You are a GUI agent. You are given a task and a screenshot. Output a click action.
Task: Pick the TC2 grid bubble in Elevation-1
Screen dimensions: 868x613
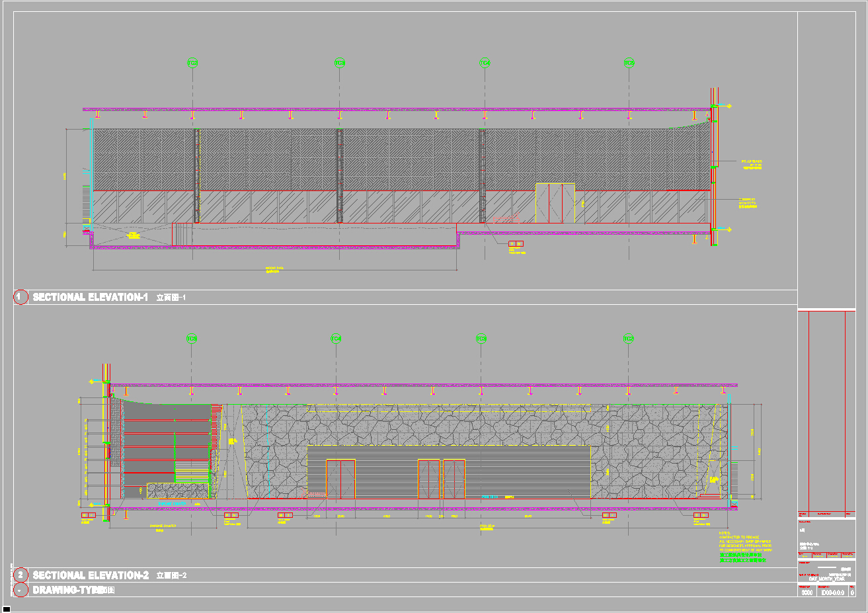tap(192, 63)
